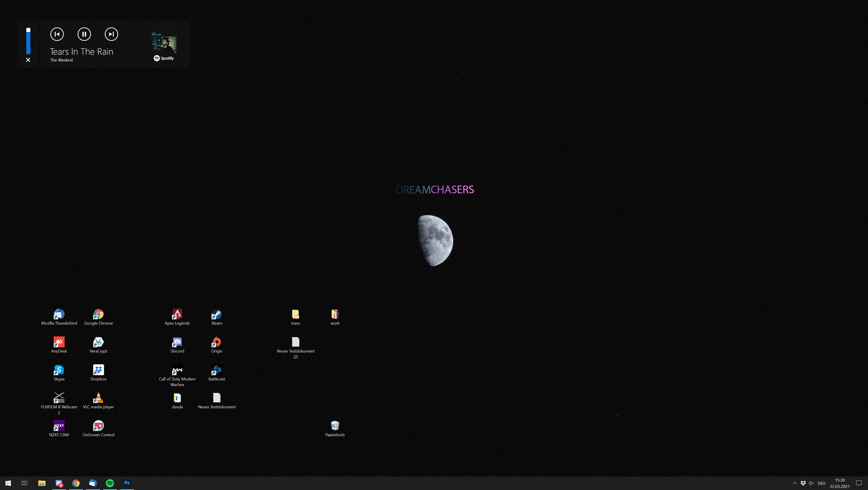Image resolution: width=868 pixels, height=490 pixels.
Task: Select the Apex Legends shortcut
Action: 177,314
